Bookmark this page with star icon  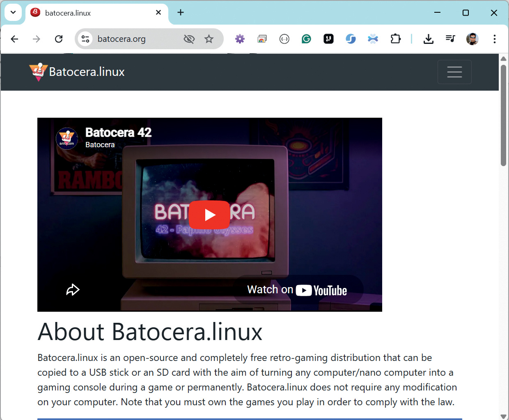[x=209, y=39]
